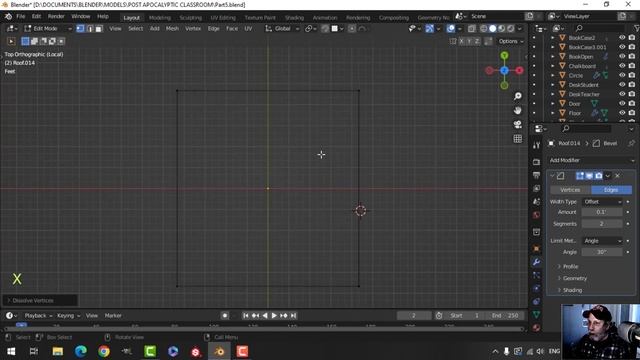Switch to Modeling workspace tab

(160, 18)
